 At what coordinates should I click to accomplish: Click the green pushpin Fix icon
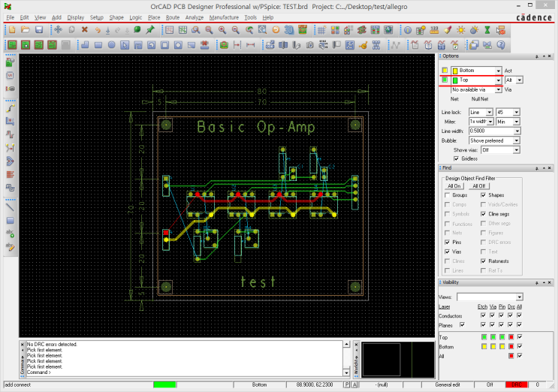tap(150, 30)
